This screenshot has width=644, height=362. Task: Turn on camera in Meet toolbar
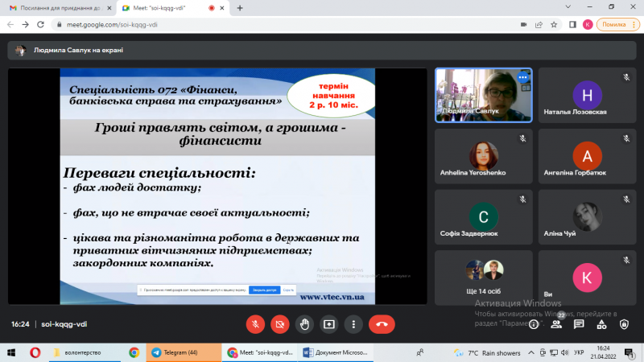279,324
